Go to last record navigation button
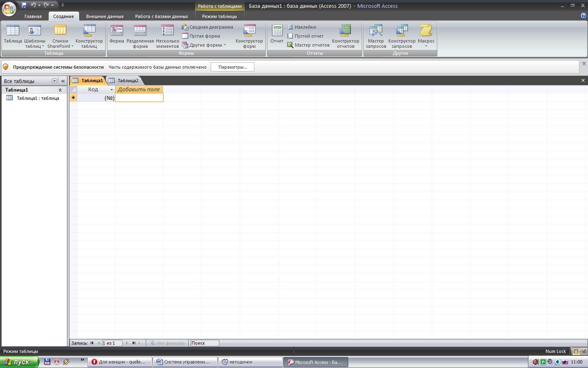The image size is (588, 368). pyautogui.click(x=134, y=343)
